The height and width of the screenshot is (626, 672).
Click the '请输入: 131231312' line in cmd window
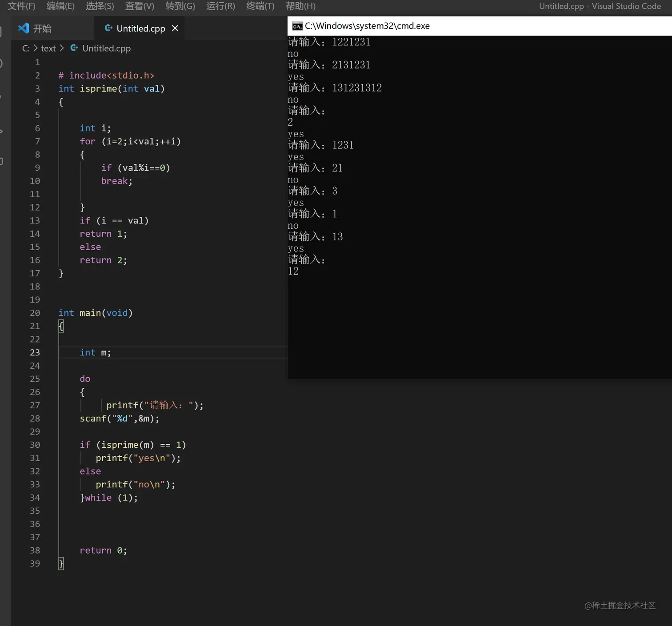[335, 88]
